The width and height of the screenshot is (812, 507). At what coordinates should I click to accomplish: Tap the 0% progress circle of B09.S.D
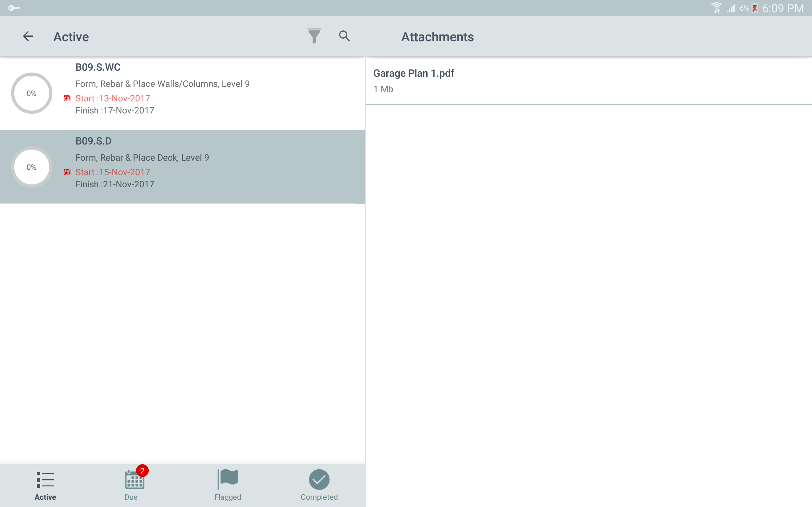pyautogui.click(x=31, y=167)
